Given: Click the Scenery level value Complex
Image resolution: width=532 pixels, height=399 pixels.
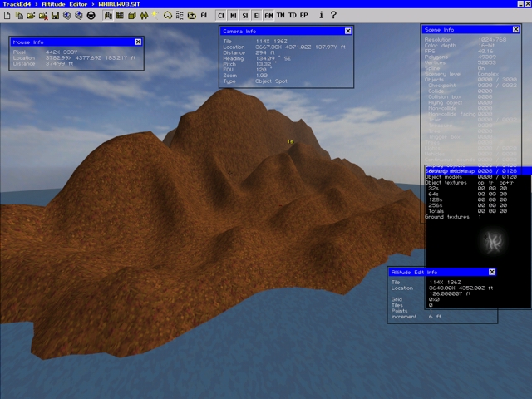Looking at the screenshot, I should click(488, 74).
